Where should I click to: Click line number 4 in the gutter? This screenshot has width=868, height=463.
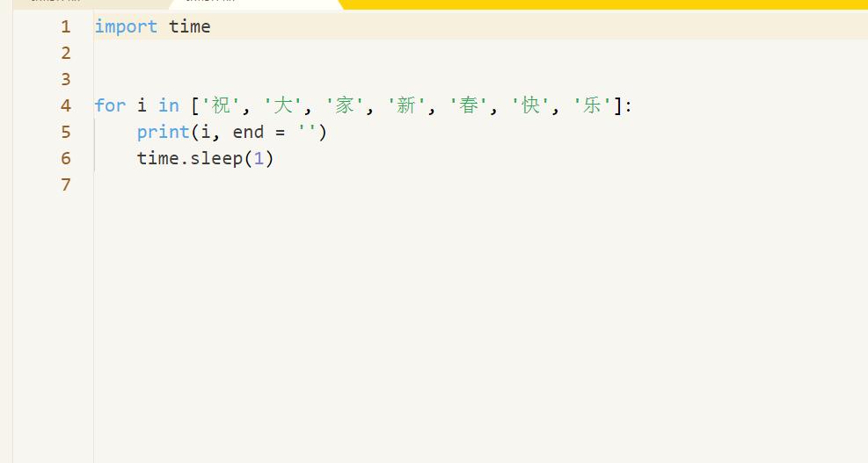[66, 105]
